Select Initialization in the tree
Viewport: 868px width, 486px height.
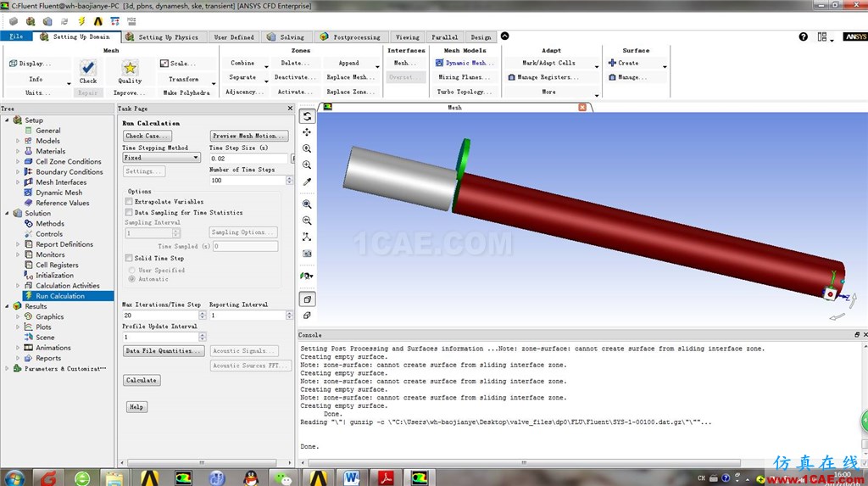click(54, 275)
